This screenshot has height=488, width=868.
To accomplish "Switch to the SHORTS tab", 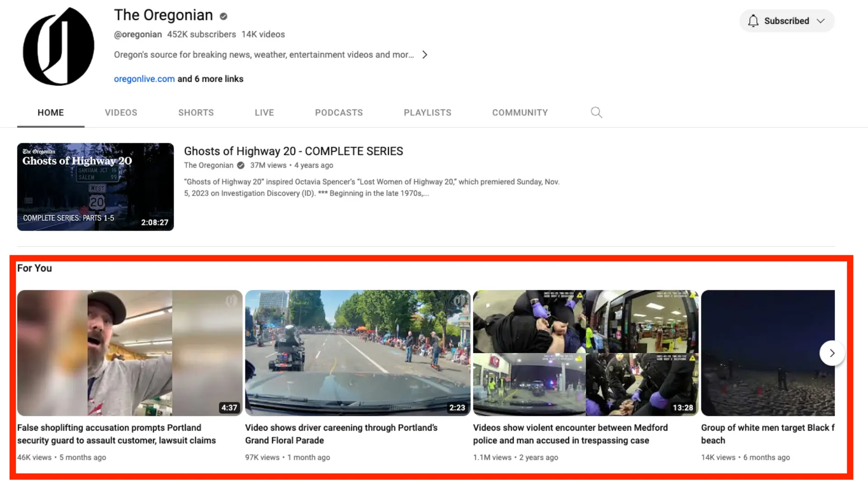I will point(196,113).
